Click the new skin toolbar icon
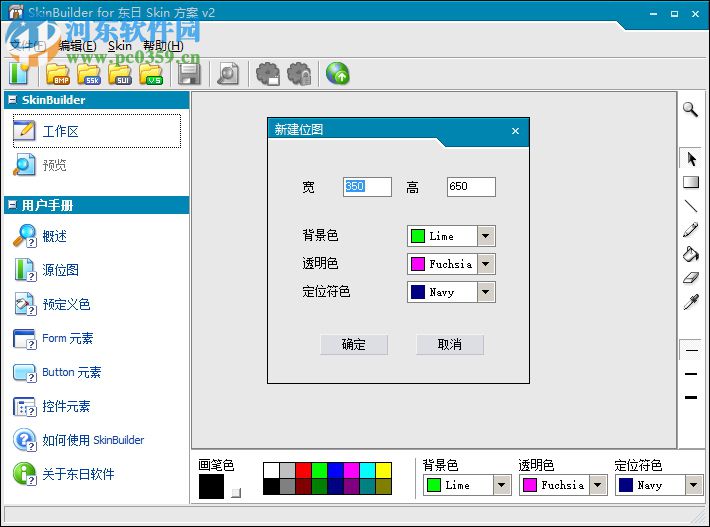The image size is (710, 527). tap(19, 74)
